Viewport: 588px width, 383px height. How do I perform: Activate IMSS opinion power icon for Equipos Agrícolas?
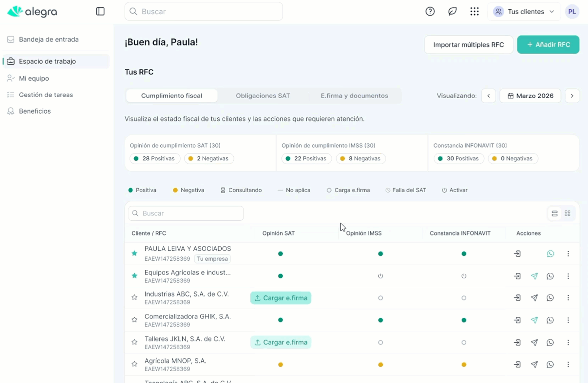pos(381,276)
